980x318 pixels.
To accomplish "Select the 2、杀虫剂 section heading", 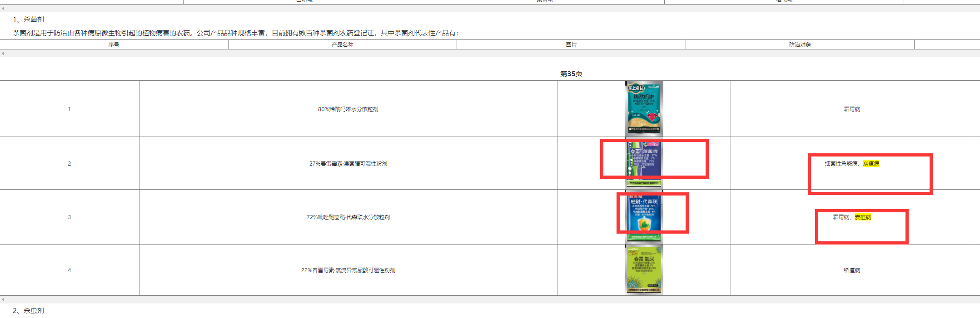I will point(28,311).
